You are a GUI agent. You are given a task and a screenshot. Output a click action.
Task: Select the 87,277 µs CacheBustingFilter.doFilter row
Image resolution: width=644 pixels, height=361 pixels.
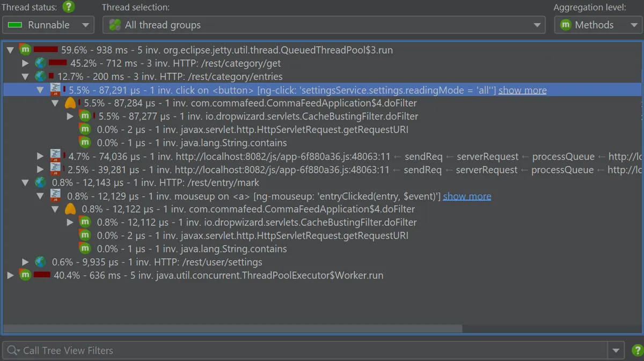(x=322, y=116)
